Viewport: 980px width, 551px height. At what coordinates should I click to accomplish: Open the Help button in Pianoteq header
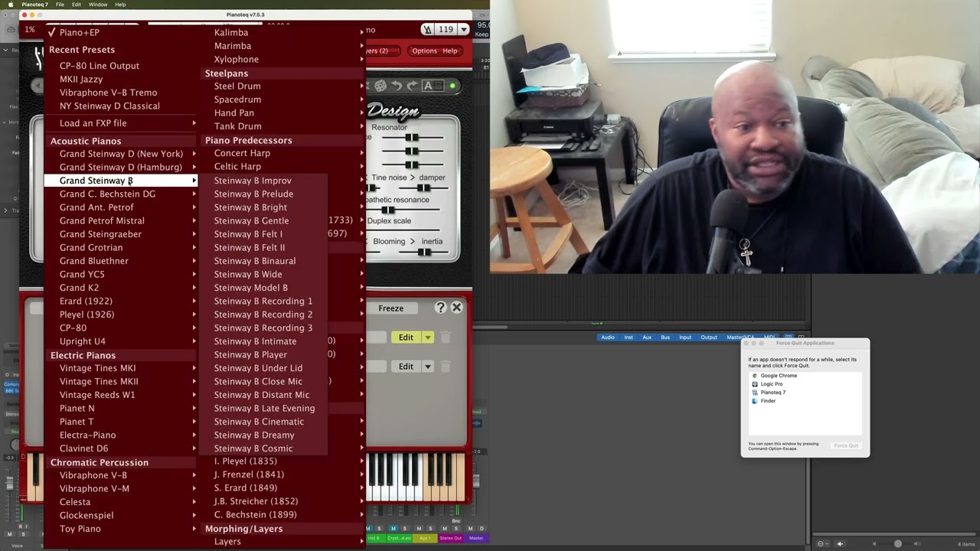(x=450, y=51)
